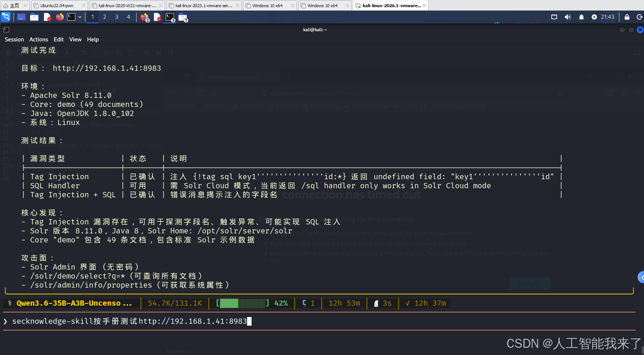Screen dimensions: 644x355
Task: Click the show desktop panel icon
Action: tap(21, 17)
